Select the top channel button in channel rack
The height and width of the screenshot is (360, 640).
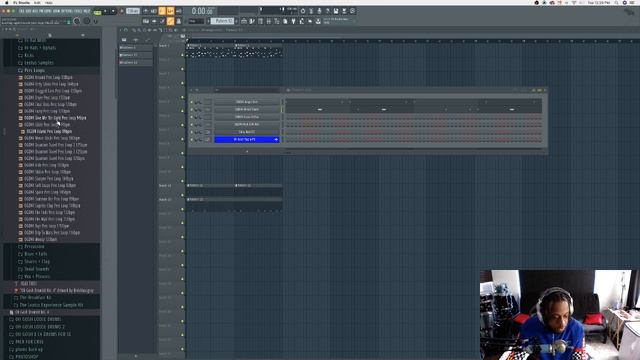tap(247, 102)
